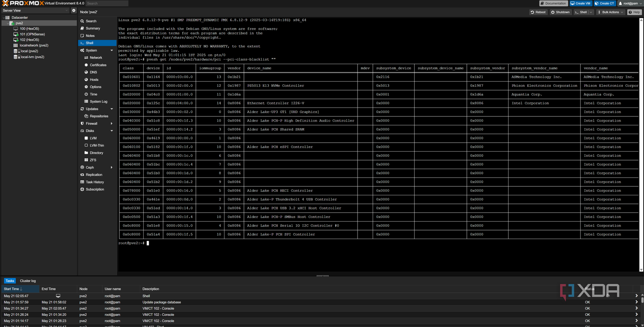644x327 pixels.
Task: Click the Create CT button
Action: point(605,3)
